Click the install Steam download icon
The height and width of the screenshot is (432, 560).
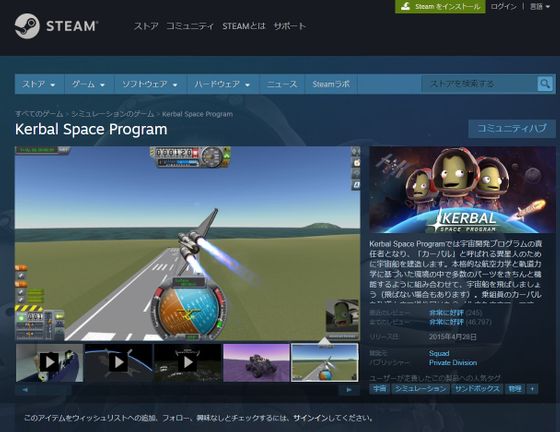405,6
